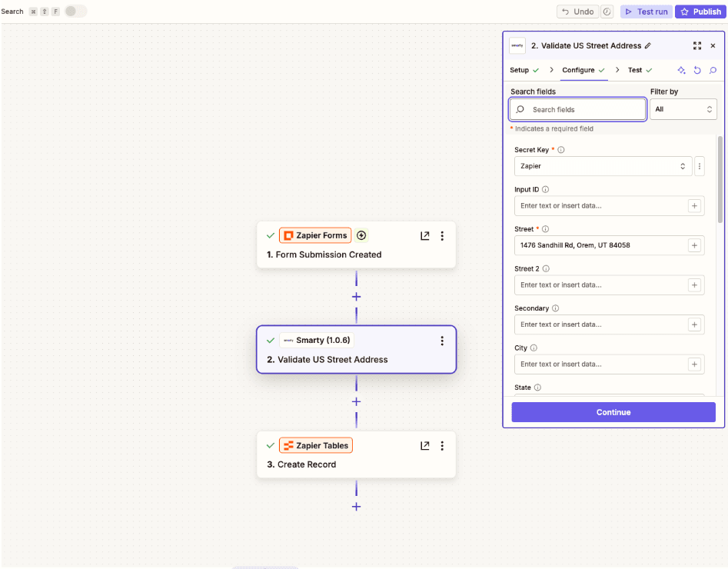This screenshot has width=728, height=569.
Task: Add a step after Create Record
Action: (356, 507)
